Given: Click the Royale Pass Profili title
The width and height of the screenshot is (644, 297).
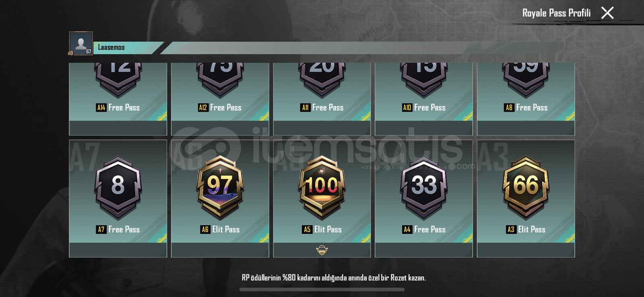Looking at the screenshot, I should point(556,13).
